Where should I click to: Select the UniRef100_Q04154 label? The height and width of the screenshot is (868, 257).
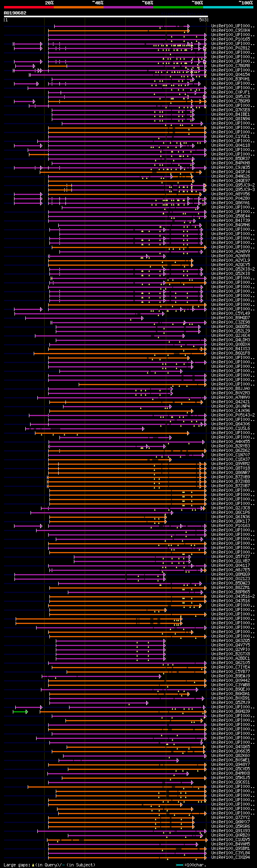coord(230,74)
